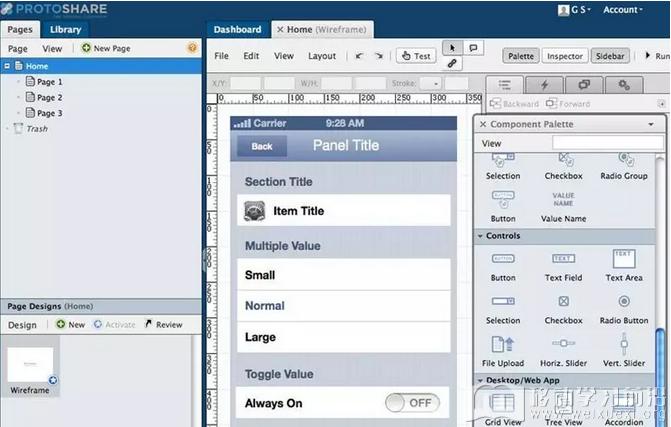Viewport: 671px width, 427px height.
Task: Send selection Backward
Action: coord(514,104)
